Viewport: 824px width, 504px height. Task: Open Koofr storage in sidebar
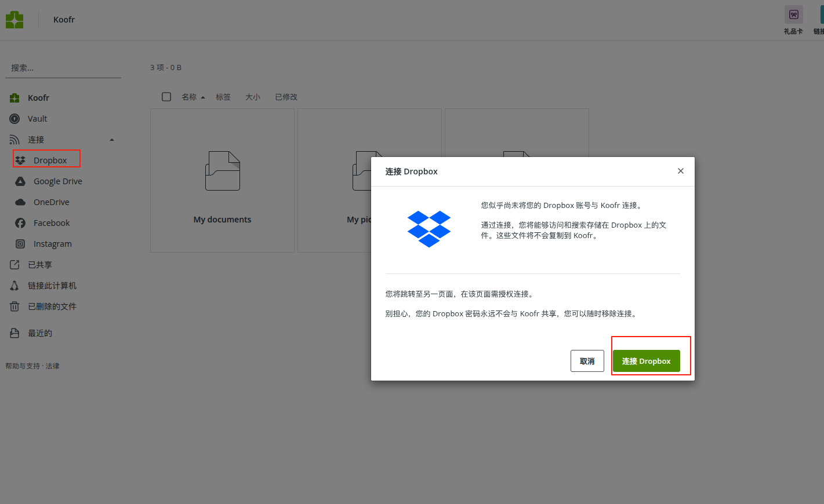pyautogui.click(x=38, y=98)
